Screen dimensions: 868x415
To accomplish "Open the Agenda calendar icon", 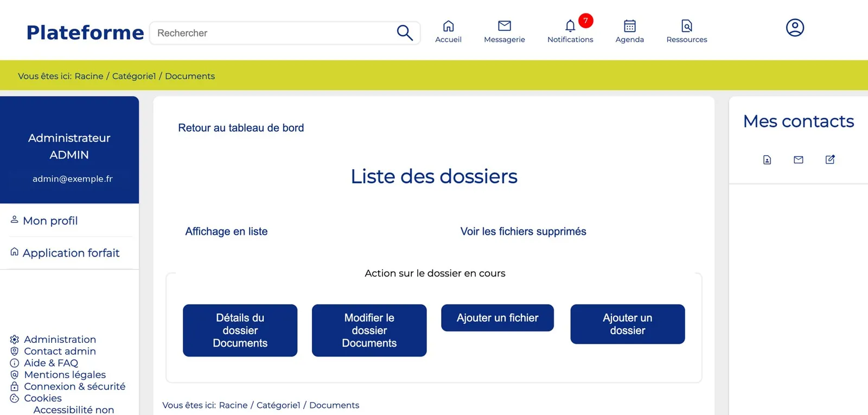I will pos(630,25).
